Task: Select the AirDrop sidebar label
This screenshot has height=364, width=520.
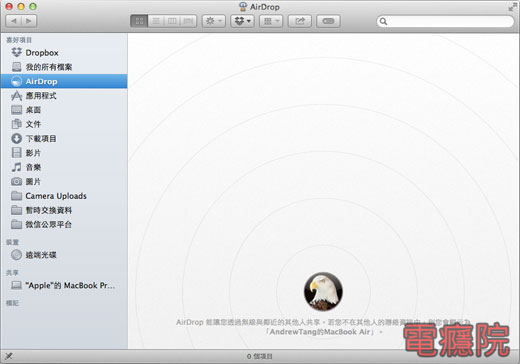Action: coord(41,81)
